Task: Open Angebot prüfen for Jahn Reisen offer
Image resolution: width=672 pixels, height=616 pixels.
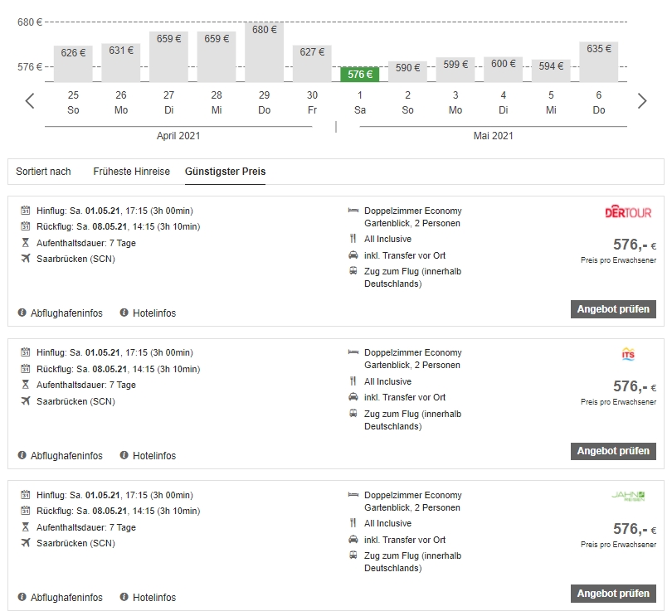Action: (613, 594)
